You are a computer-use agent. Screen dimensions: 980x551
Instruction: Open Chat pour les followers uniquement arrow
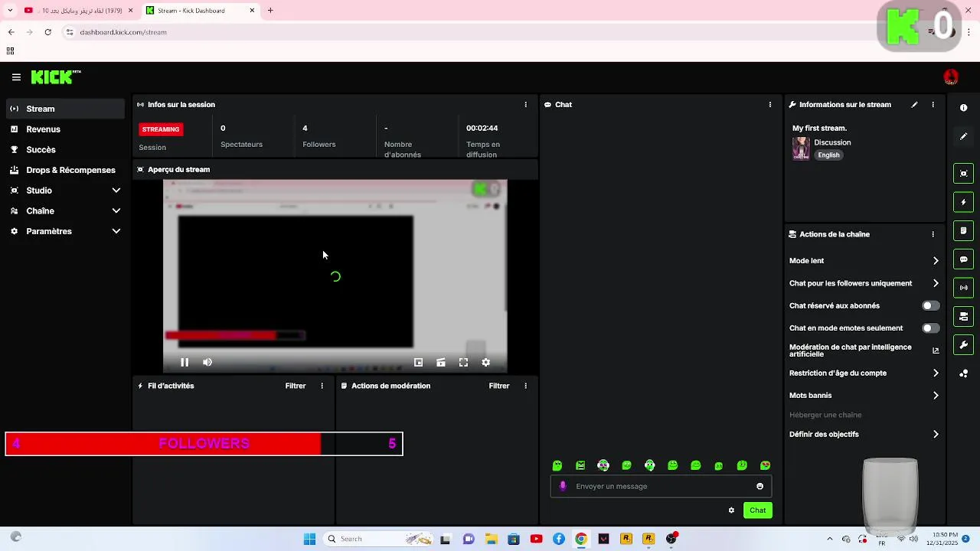pos(936,283)
